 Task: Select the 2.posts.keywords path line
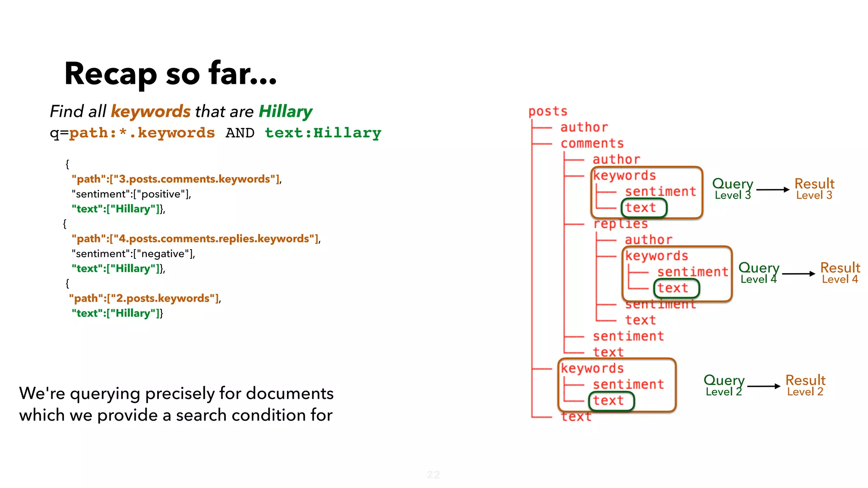[x=145, y=299]
